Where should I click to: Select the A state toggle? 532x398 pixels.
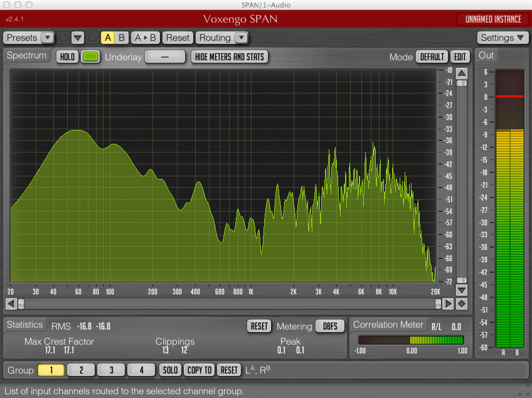[107, 38]
